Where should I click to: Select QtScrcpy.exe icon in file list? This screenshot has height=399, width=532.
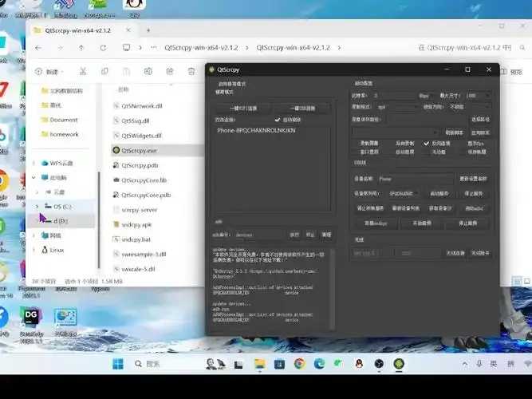(116, 150)
